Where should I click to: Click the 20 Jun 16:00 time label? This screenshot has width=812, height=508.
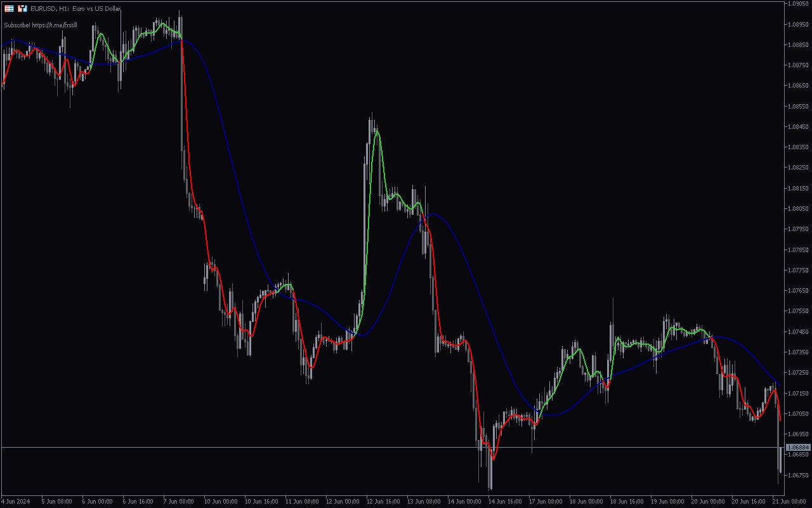coord(749,501)
